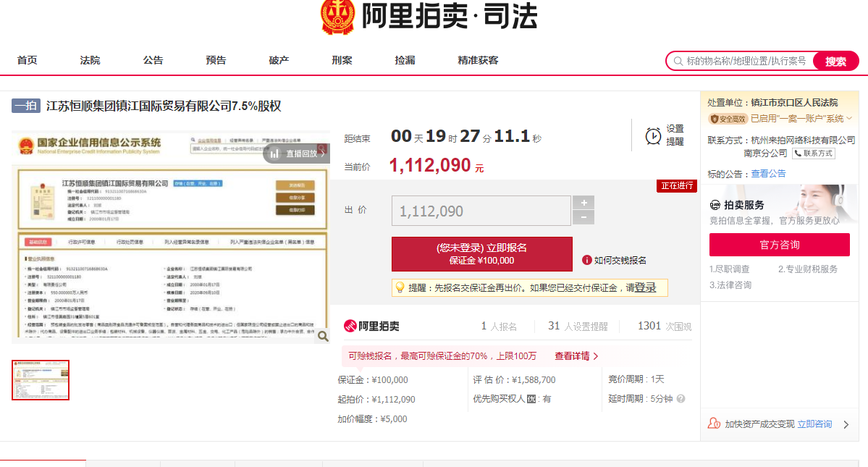Image resolution: width=868 pixels, height=467 pixels.
Task: Increase bid with the plus stepper
Action: point(583,203)
